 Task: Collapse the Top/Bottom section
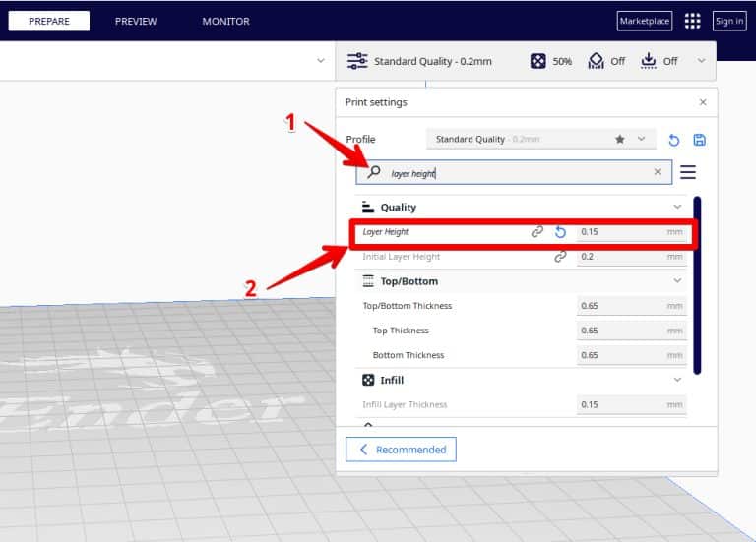(677, 281)
